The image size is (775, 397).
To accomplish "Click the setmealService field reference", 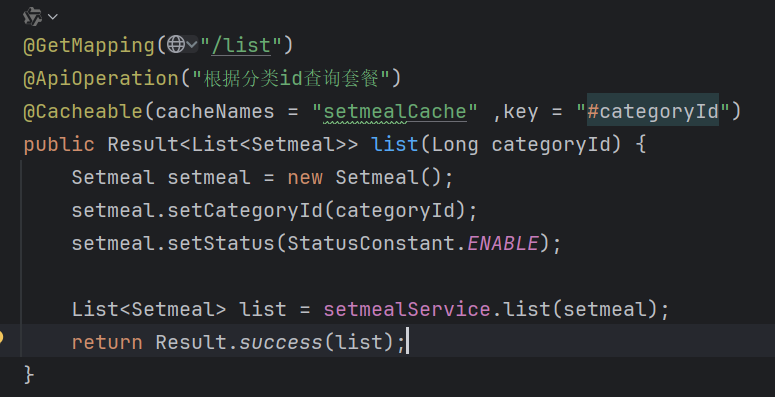I will click(407, 309).
